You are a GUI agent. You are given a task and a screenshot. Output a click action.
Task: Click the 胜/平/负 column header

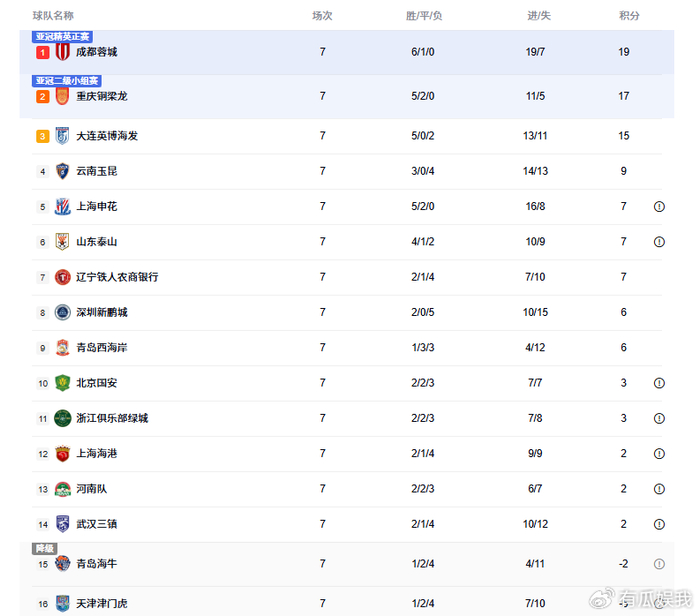[x=424, y=16]
